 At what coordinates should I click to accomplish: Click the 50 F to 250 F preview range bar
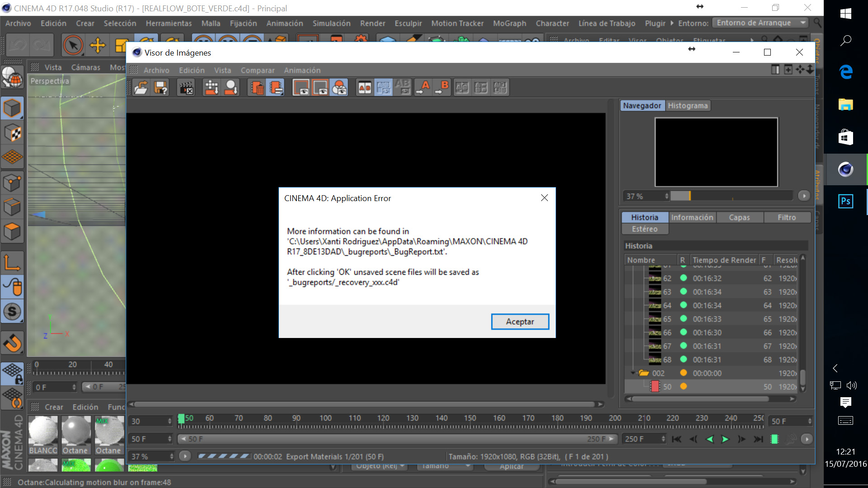click(397, 439)
